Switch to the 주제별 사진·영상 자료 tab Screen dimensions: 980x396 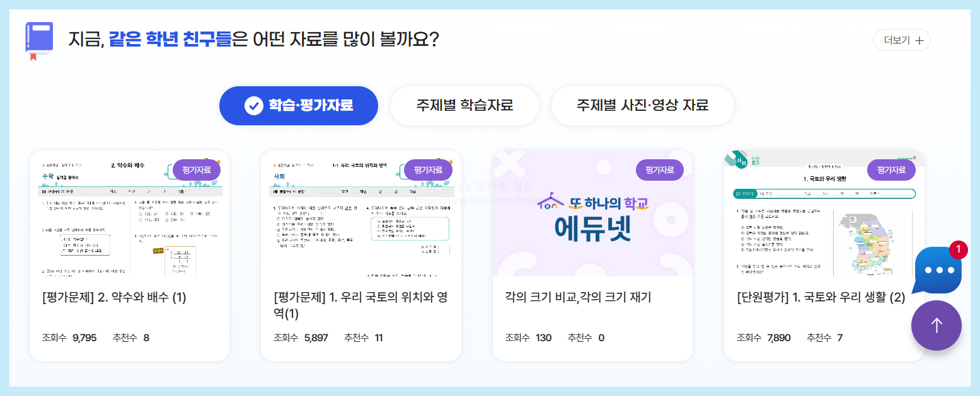pos(642,106)
